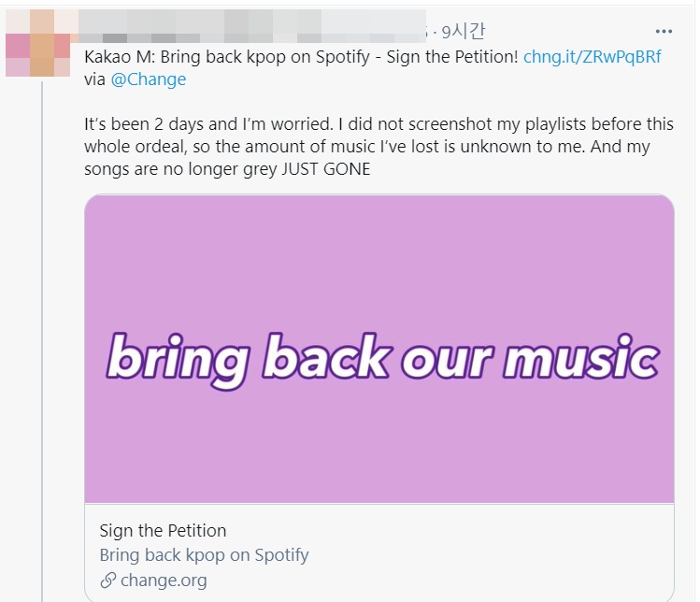Image resolution: width=700 pixels, height=602 pixels.
Task: Open the tweet's 9시간 timestamp
Action: tap(463, 31)
